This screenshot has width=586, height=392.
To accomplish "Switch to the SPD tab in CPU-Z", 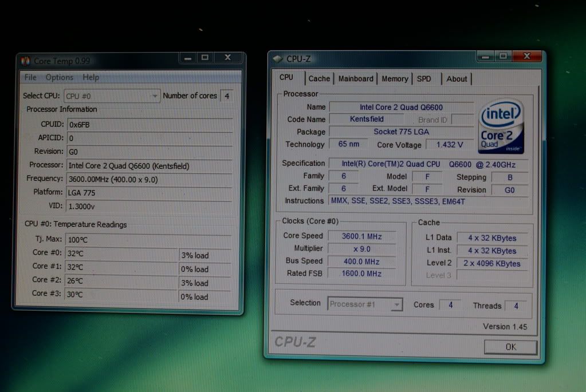I will [424, 79].
